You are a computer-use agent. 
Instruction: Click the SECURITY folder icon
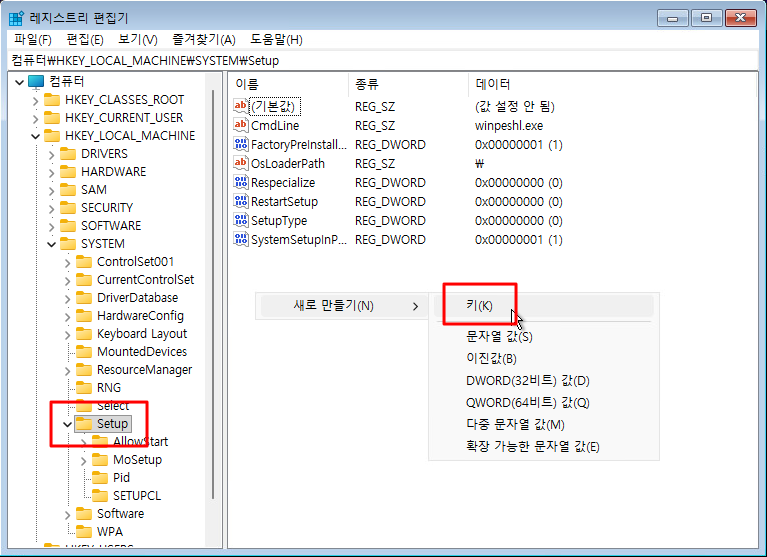68,208
